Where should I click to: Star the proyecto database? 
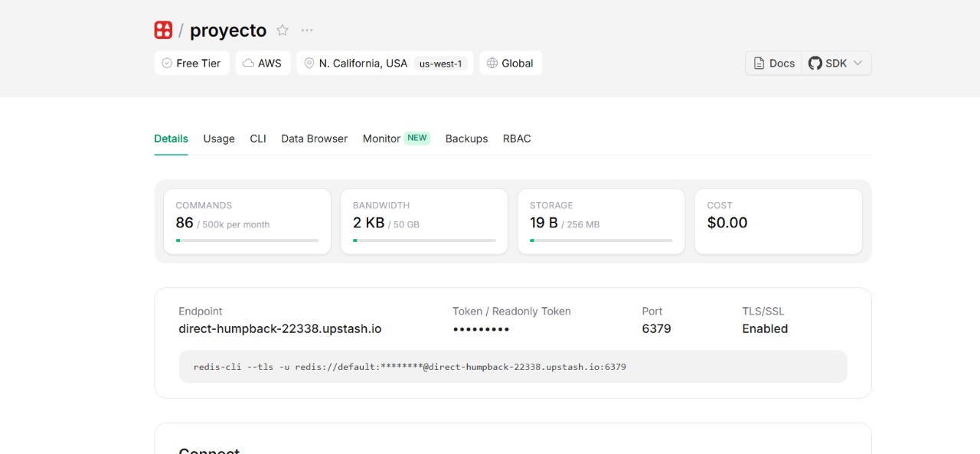pos(283,31)
